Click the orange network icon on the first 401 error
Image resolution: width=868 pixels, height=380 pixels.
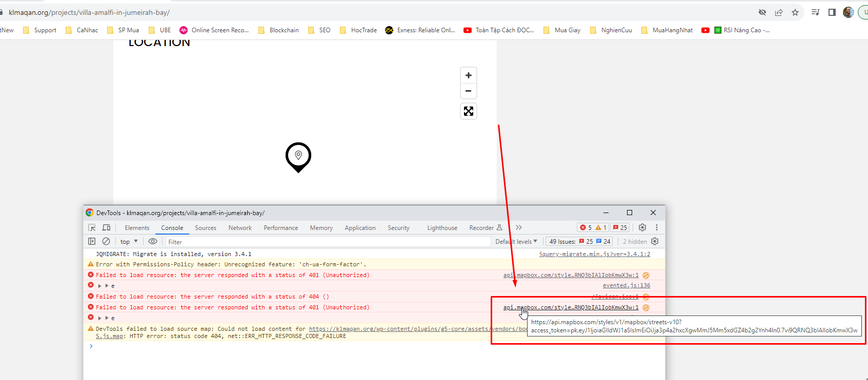click(646, 276)
